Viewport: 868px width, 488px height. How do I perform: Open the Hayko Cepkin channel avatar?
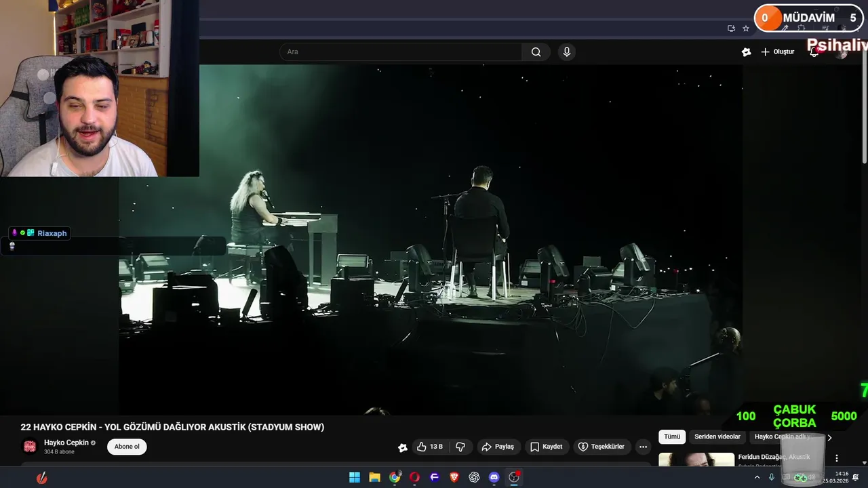30,446
